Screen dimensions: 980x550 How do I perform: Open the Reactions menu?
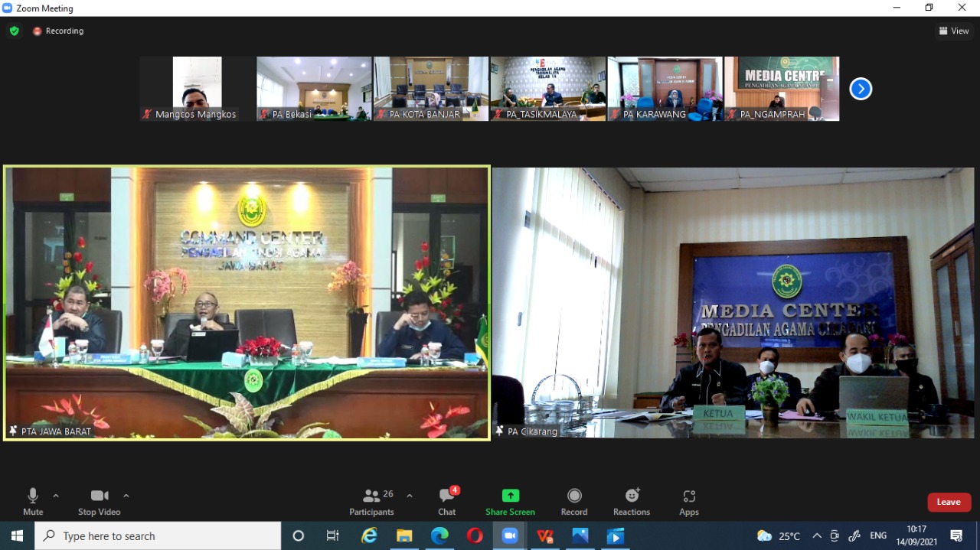632,502
